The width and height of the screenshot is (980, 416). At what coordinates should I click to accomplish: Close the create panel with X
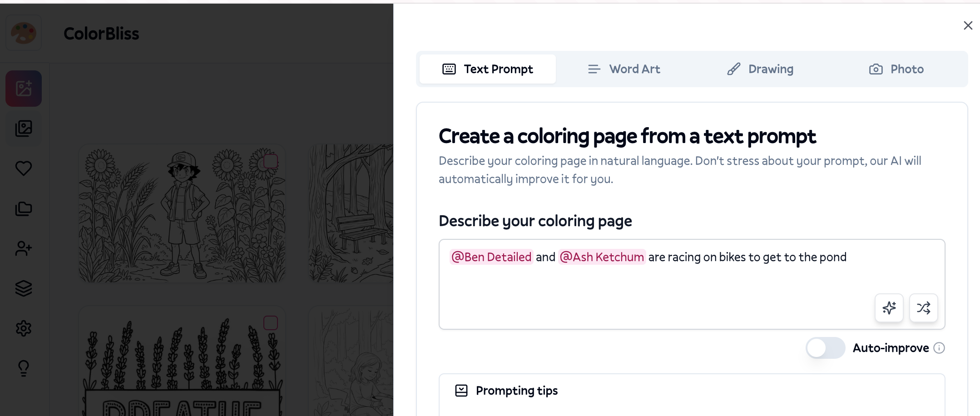pyautogui.click(x=968, y=25)
